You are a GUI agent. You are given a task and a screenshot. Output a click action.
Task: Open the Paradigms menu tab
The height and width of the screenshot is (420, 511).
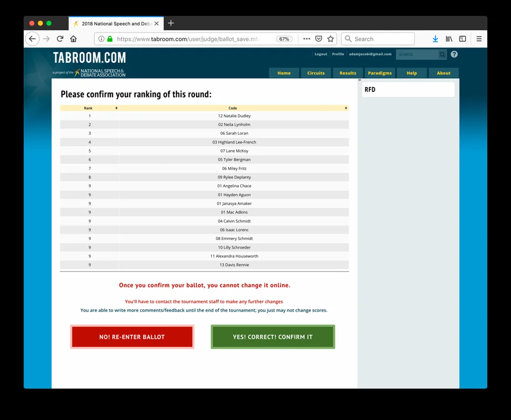coord(380,73)
